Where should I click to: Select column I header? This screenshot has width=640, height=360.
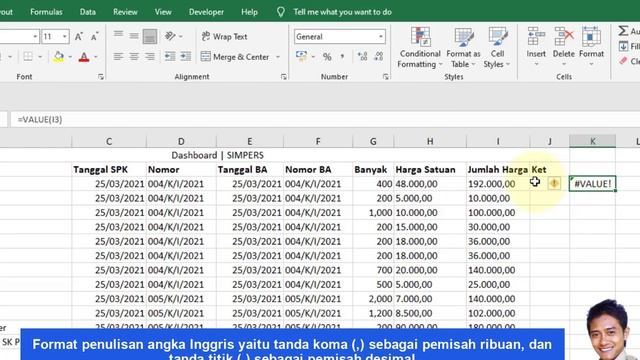tap(498, 141)
